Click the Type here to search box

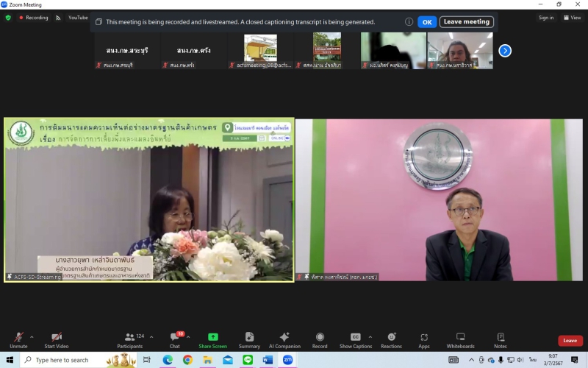pyautogui.click(x=79, y=360)
